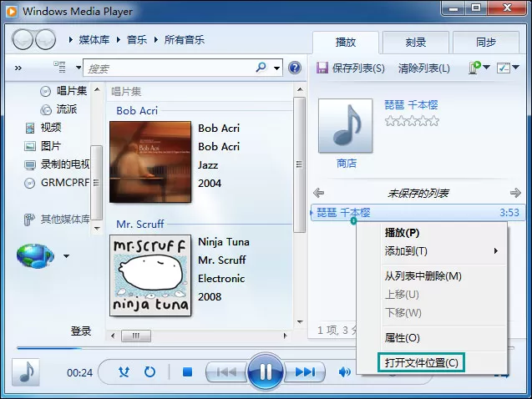Click the Forward navigation arrow button
The width and height of the screenshot is (532, 399).
[45, 40]
